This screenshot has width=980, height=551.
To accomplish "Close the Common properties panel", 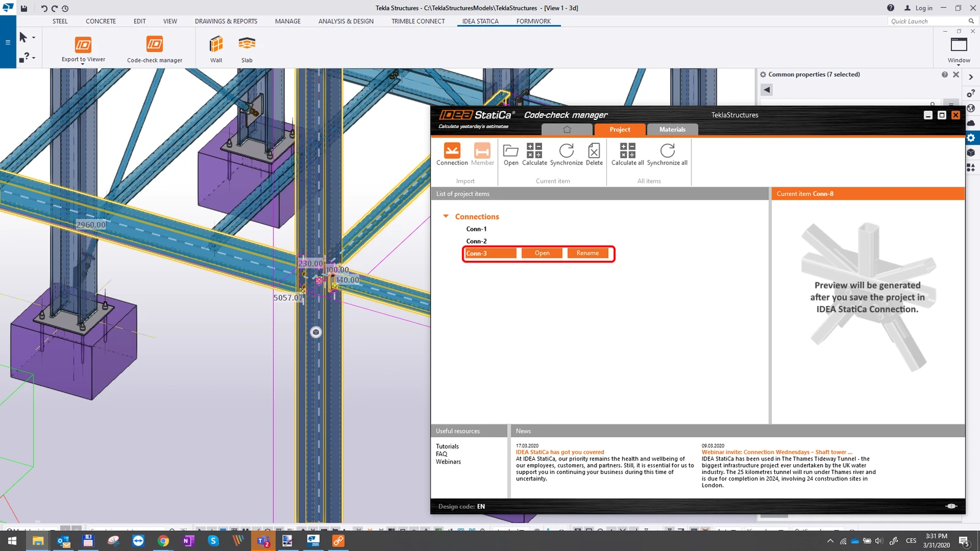I will pos(956,75).
